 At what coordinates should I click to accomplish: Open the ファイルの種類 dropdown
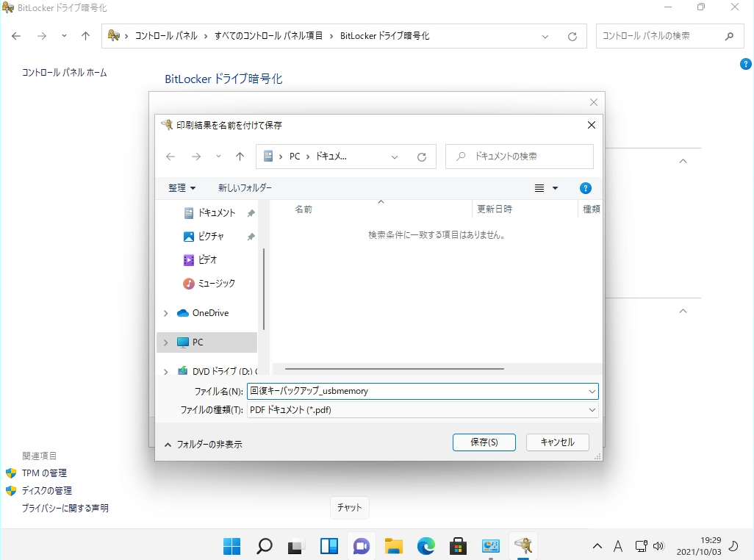(423, 410)
